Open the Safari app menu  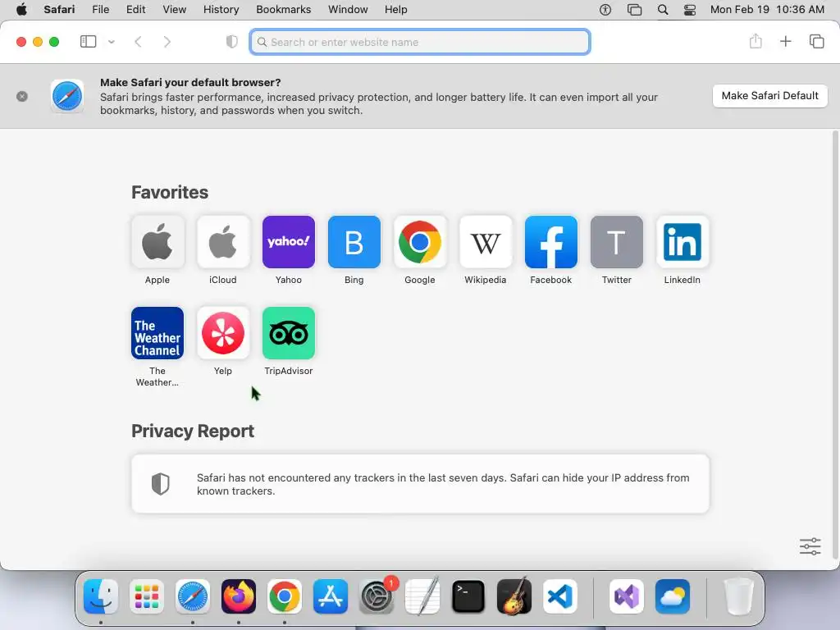[x=59, y=10]
